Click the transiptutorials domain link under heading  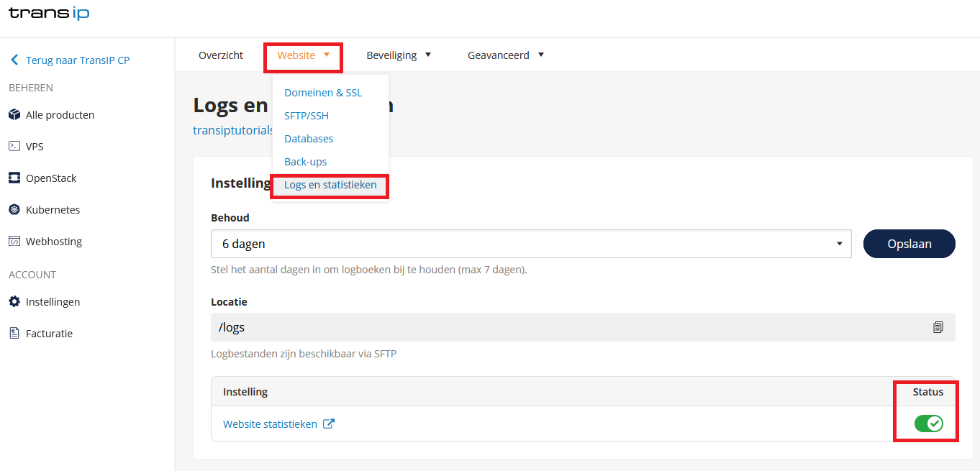pos(233,130)
